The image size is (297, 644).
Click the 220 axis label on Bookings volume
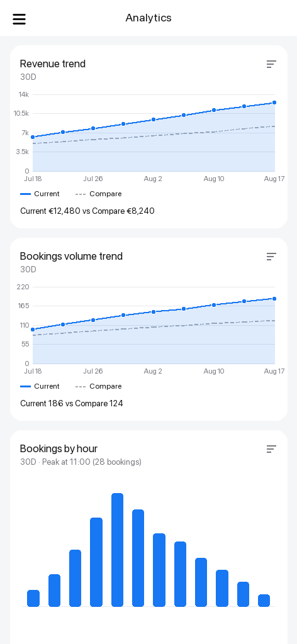pyautogui.click(x=23, y=287)
